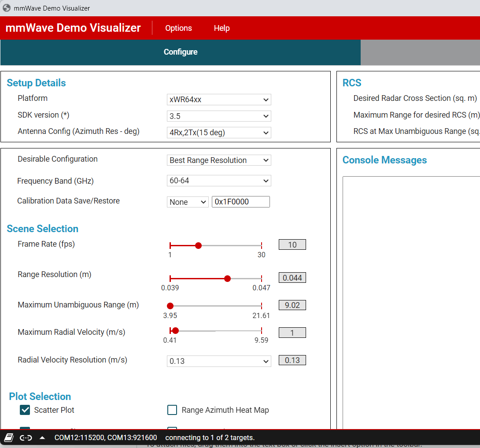The height and width of the screenshot is (448, 480).
Task: Uncheck the Scatter Plot checkbox
Action: pyautogui.click(x=25, y=410)
